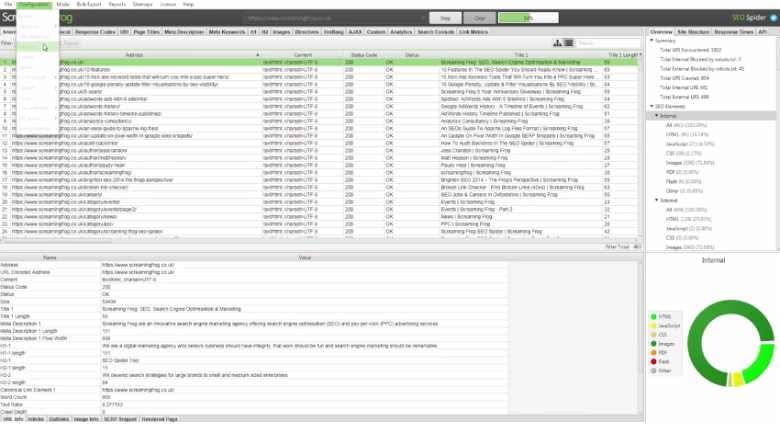Open the Configuration menu

click(34, 4)
